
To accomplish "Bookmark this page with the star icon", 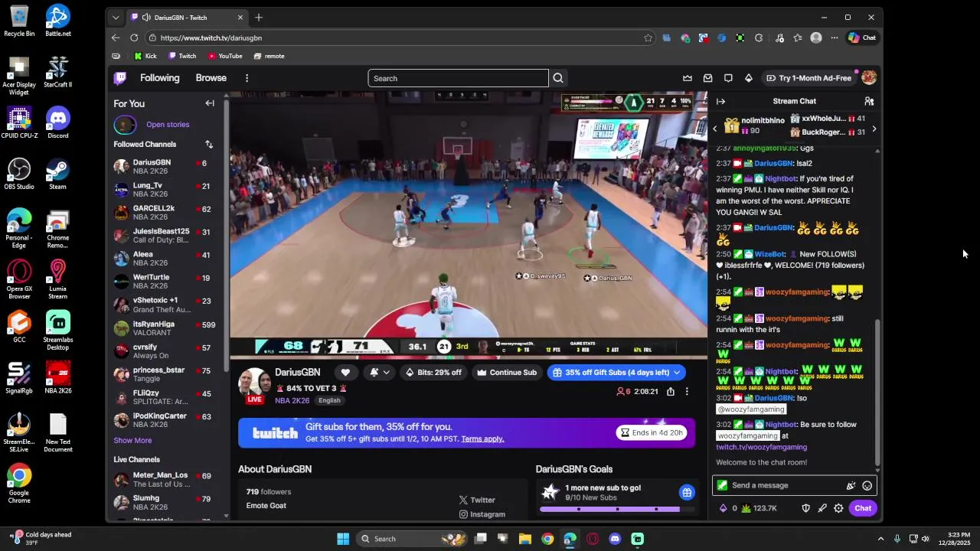I will point(648,37).
